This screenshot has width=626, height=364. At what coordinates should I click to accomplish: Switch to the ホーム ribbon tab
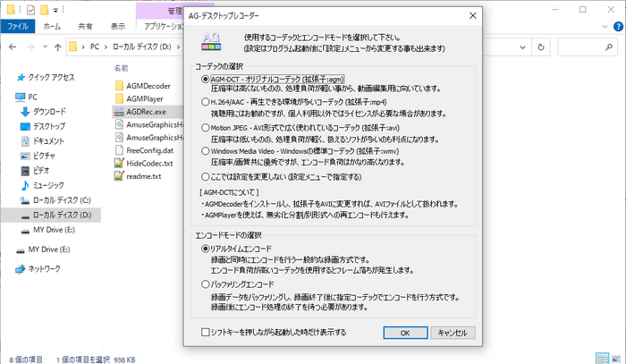(52, 26)
